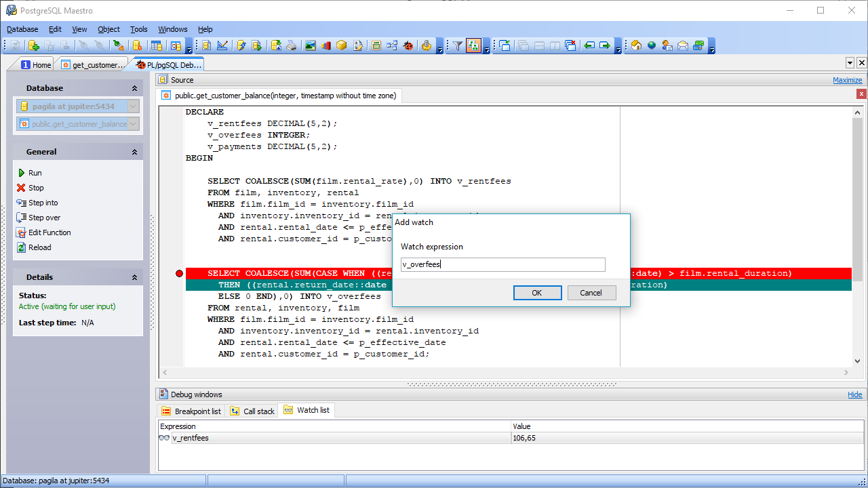868x488 pixels.
Task: Open the Tools menu
Action: (x=138, y=29)
